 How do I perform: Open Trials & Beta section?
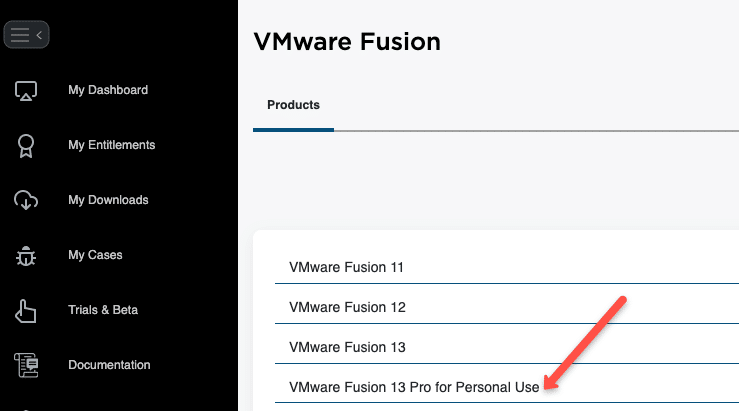103,310
